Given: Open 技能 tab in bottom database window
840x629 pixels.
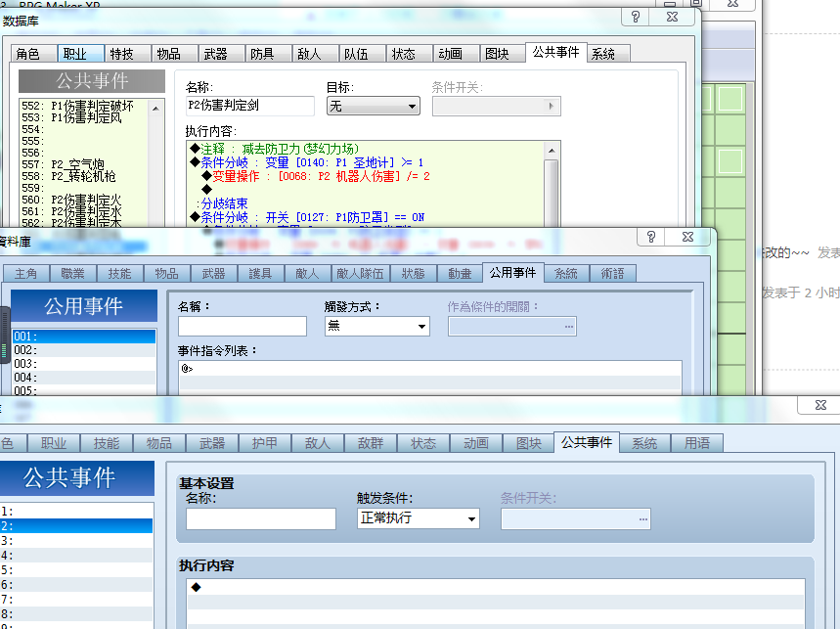Looking at the screenshot, I should click(106, 443).
